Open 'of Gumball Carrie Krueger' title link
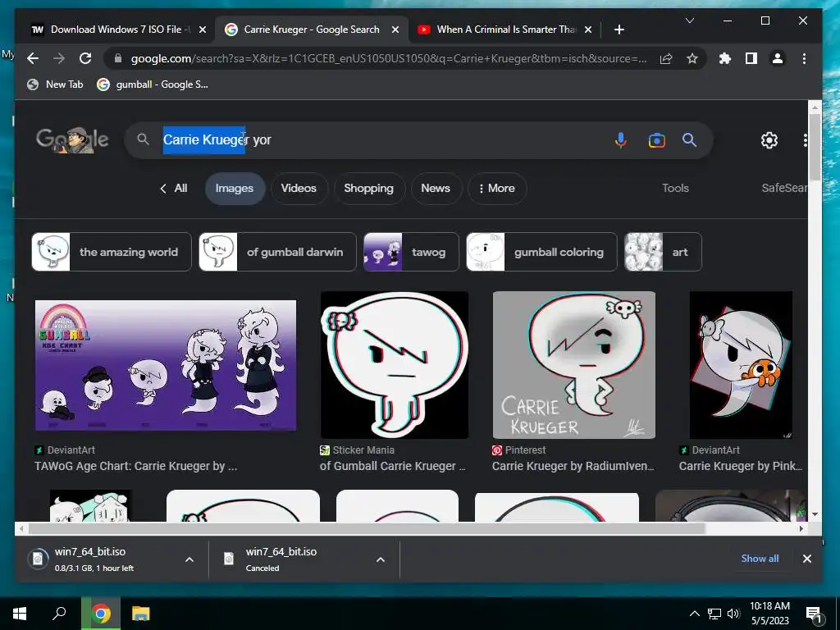This screenshot has height=630, width=840. click(x=393, y=466)
